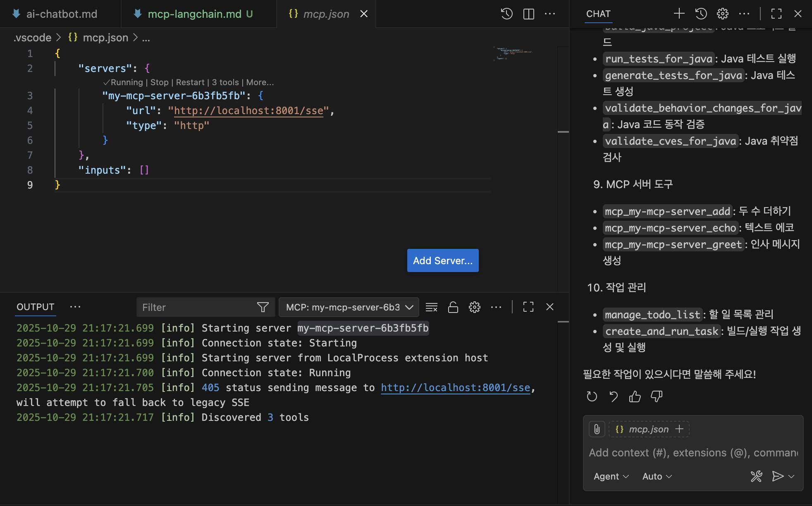Start a new chat with the plus icon

(x=678, y=14)
